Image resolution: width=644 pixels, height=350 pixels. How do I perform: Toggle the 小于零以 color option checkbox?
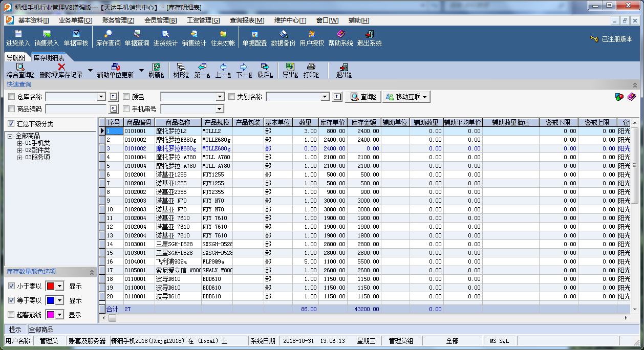[x=11, y=286]
